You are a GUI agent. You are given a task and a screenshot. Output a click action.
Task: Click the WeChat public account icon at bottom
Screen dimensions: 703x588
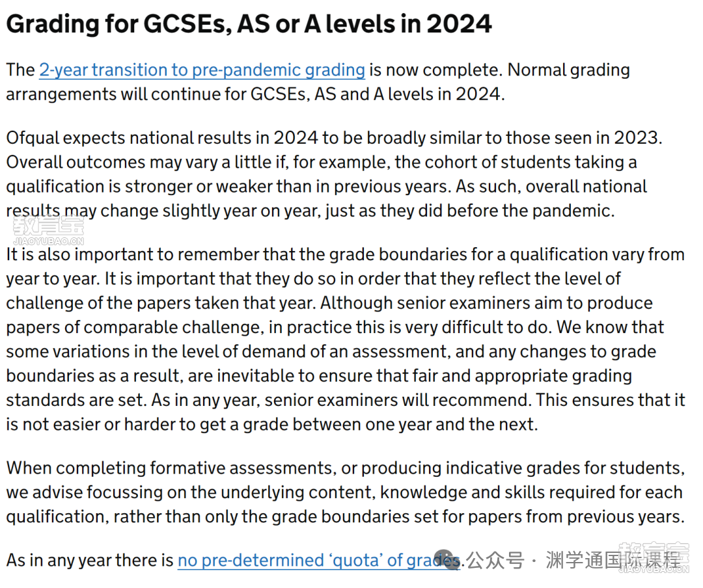coord(445,559)
